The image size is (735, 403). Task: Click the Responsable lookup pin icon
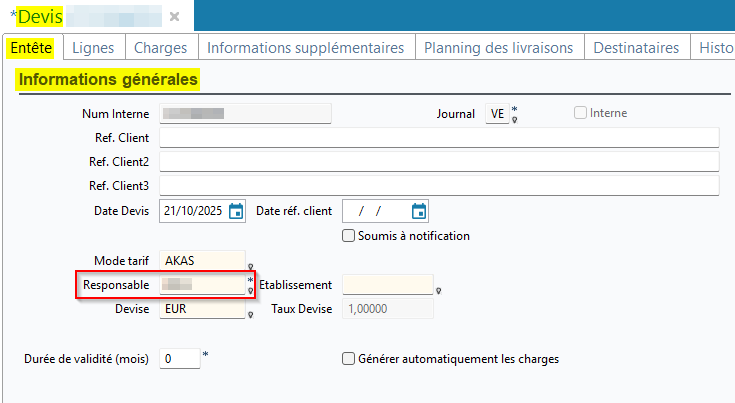tap(250, 291)
